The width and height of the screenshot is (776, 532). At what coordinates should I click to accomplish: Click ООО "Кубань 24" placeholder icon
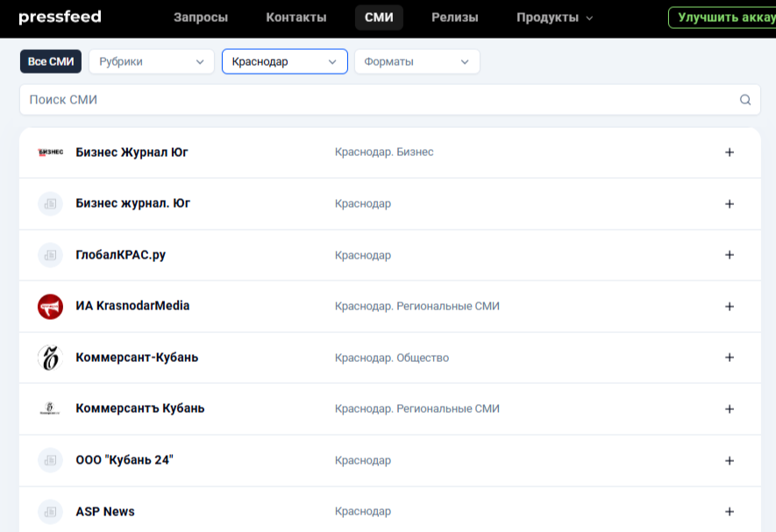pyautogui.click(x=51, y=461)
